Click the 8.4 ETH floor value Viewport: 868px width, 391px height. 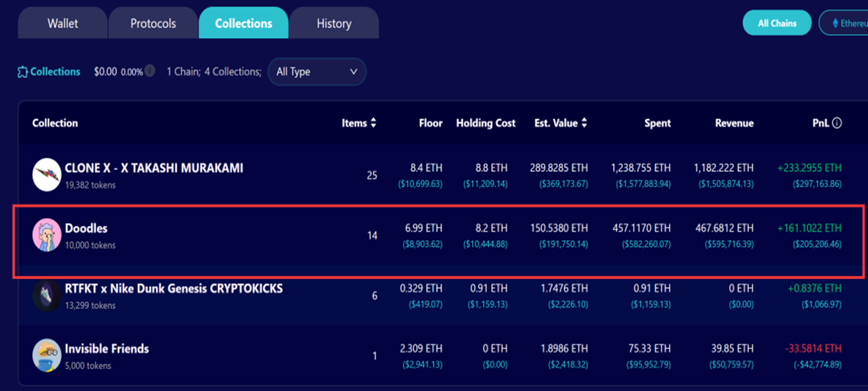click(426, 168)
